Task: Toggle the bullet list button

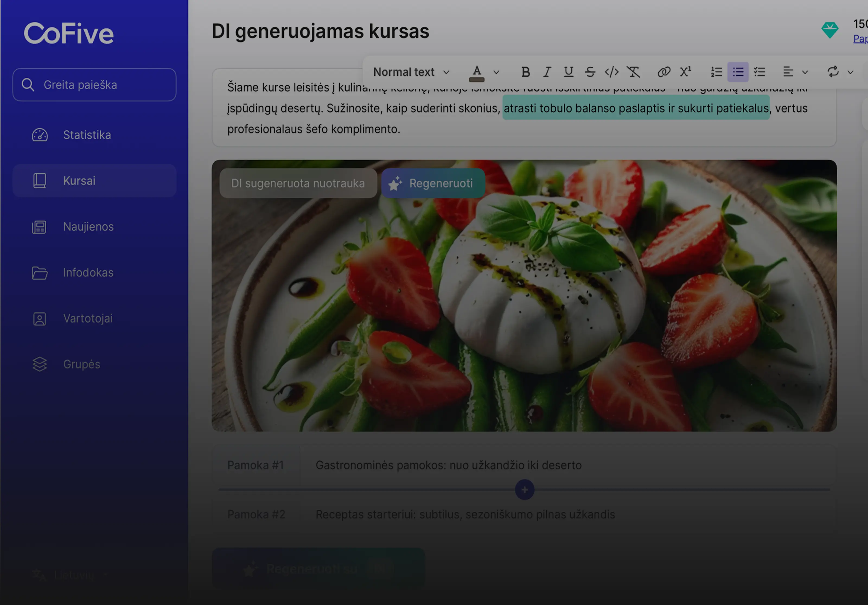Action: pos(738,72)
